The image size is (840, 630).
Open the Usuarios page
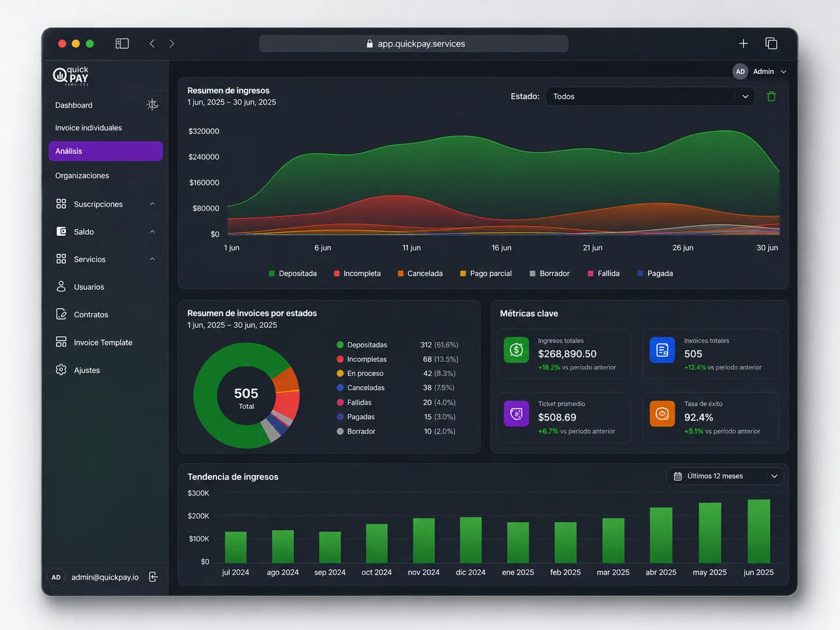coord(89,287)
